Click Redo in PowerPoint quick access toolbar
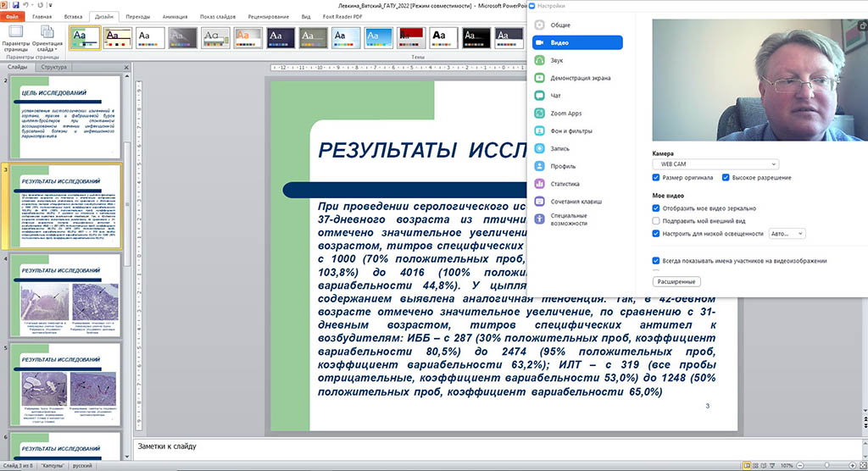 coord(41,5)
